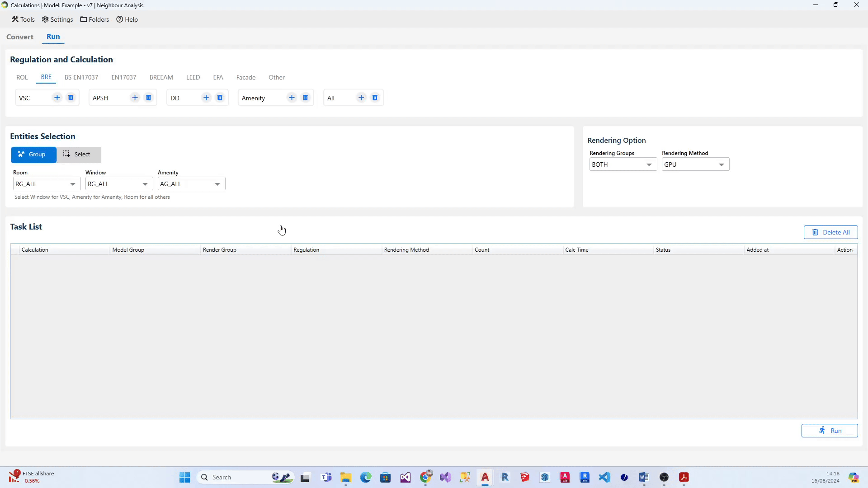The height and width of the screenshot is (488, 868).
Task: Click the Delete All button
Action: [x=830, y=232]
